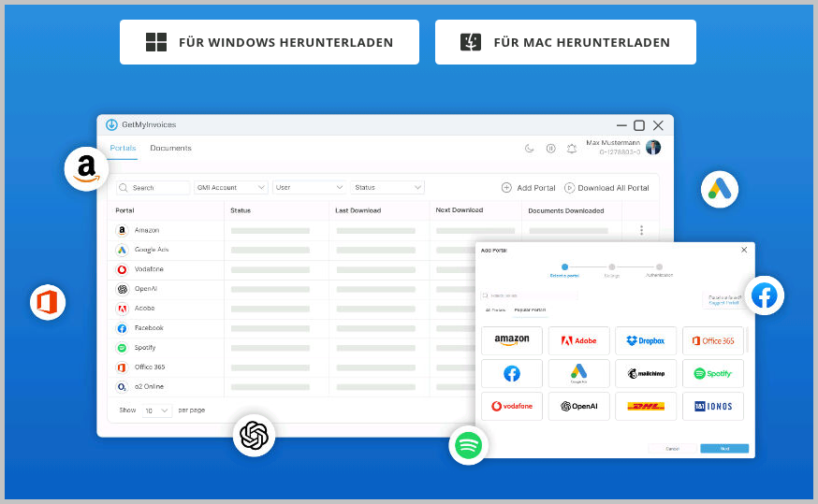Click the pause icon in the header
Viewport: 818px width, 504px height.
[551, 149]
